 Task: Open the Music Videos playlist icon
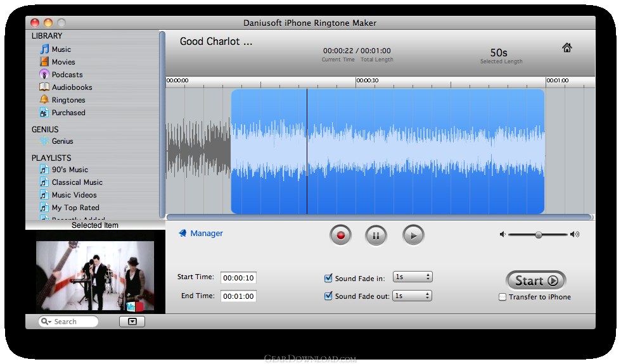pyautogui.click(x=44, y=195)
